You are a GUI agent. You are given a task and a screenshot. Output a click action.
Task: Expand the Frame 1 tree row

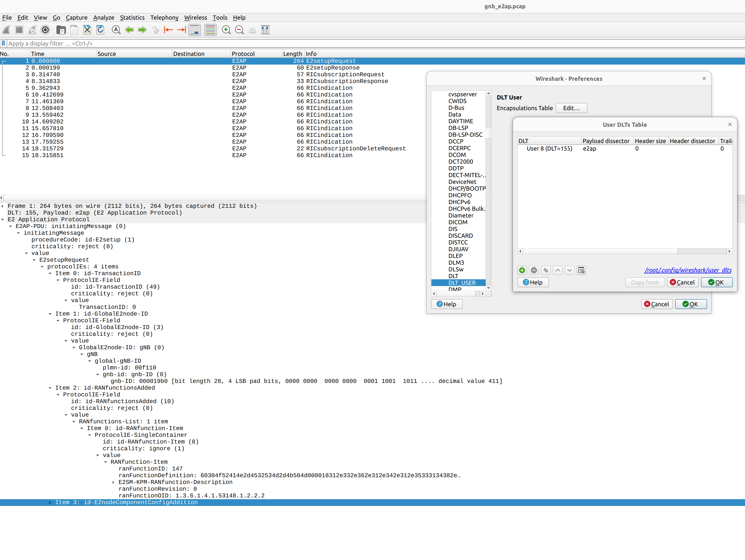3,206
